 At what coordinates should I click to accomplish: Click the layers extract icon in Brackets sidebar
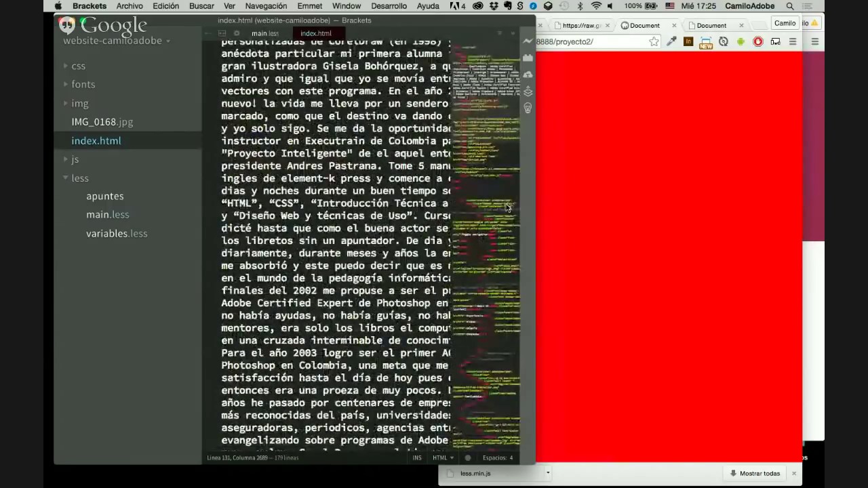coord(528,91)
